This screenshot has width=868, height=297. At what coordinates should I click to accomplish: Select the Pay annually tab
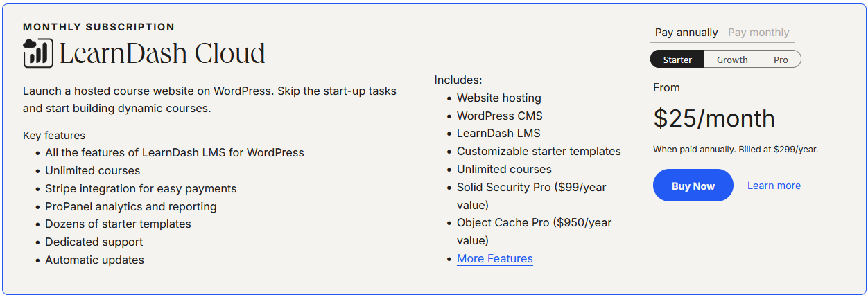[x=686, y=33]
